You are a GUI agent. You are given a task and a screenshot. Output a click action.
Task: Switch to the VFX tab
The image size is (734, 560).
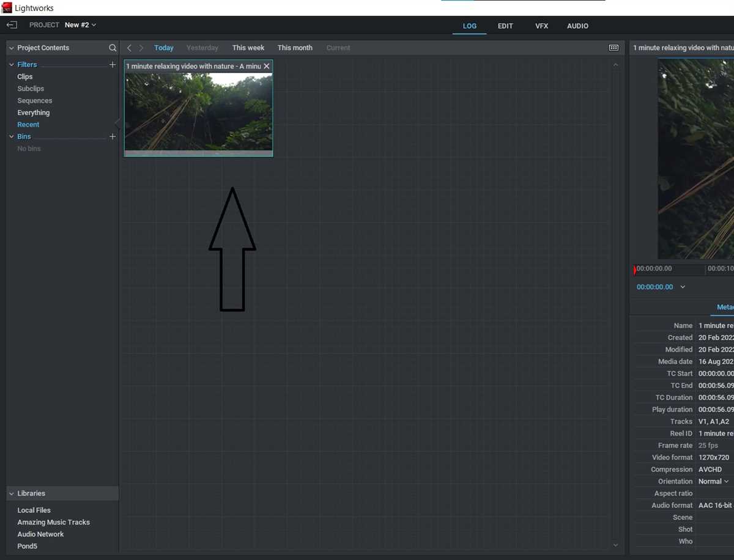click(542, 26)
